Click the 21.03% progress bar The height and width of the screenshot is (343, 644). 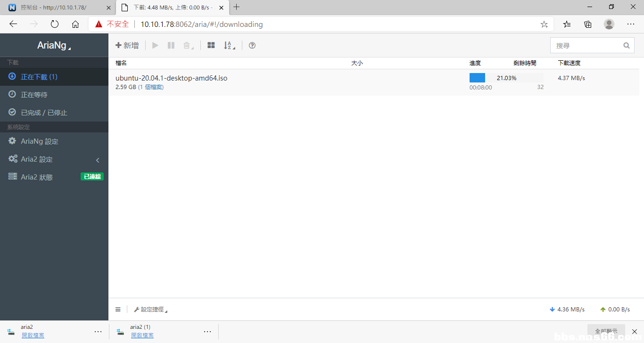pyautogui.click(x=506, y=78)
